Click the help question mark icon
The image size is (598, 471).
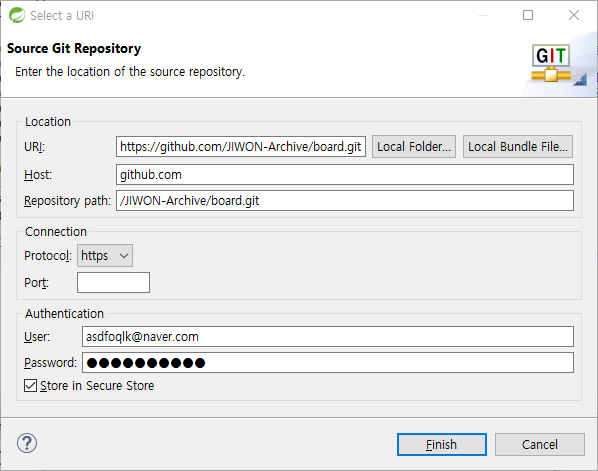pyautogui.click(x=27, y=443)
